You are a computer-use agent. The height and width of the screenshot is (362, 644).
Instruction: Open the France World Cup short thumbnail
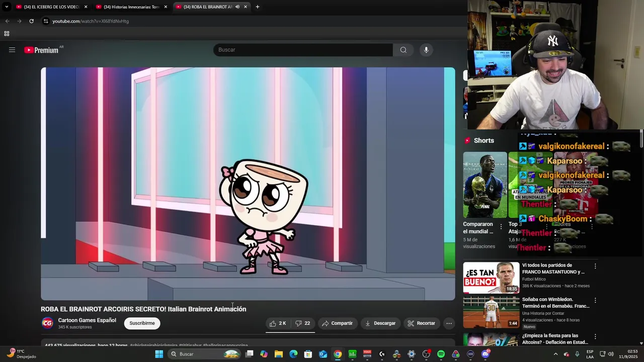coord(485,185)
